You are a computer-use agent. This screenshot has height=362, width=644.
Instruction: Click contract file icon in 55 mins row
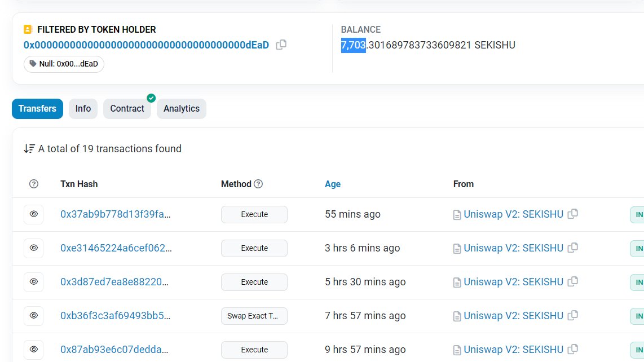(457, 215)
